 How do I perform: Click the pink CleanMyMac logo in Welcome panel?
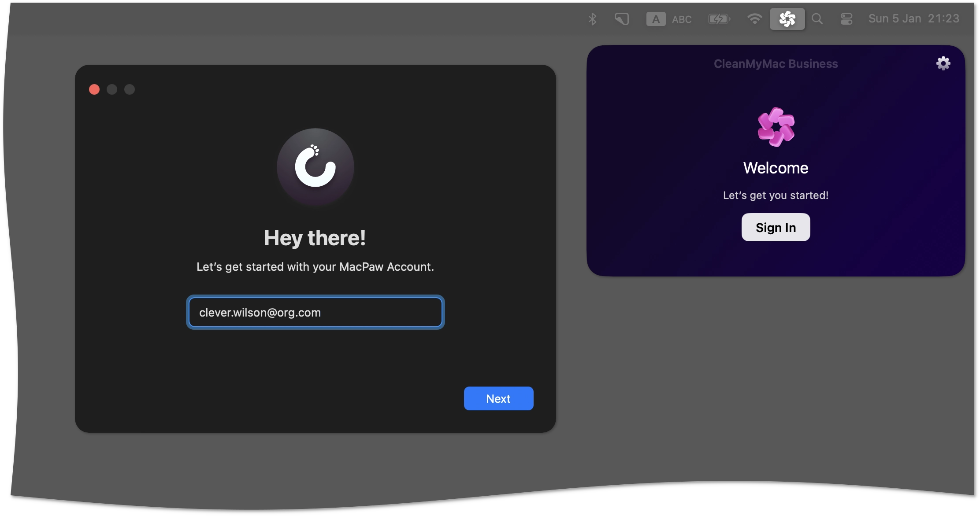(776, 127)
